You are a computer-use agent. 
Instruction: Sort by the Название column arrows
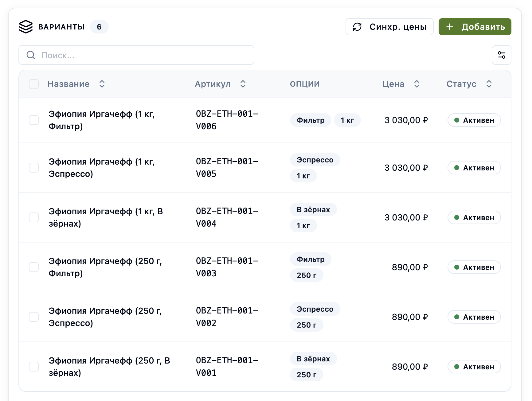102,84
